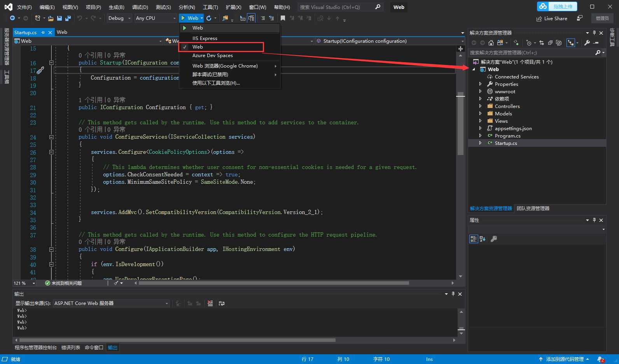
Task: Open Web 浏览器(Google Chrome) submenu
Action: [229, 66]
